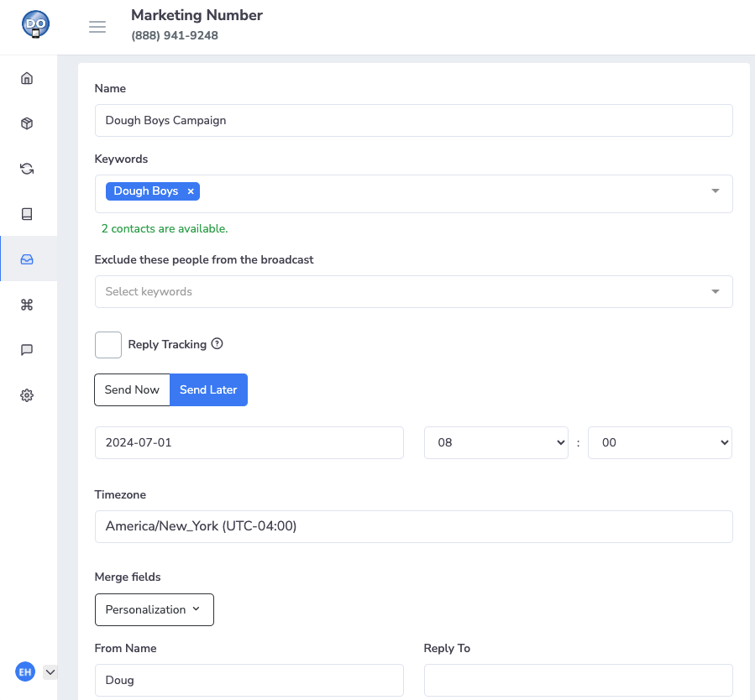Click the home icon in sidebar

point(27,79)
